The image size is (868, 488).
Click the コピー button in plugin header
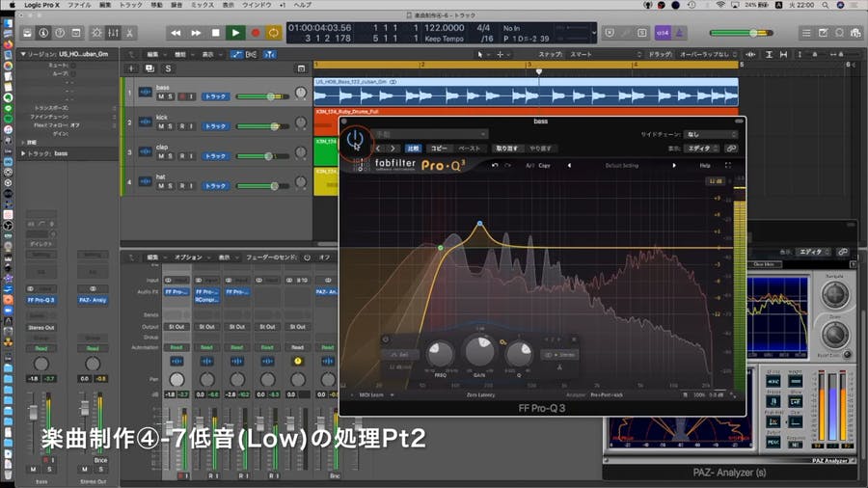(x=439, y=149)
